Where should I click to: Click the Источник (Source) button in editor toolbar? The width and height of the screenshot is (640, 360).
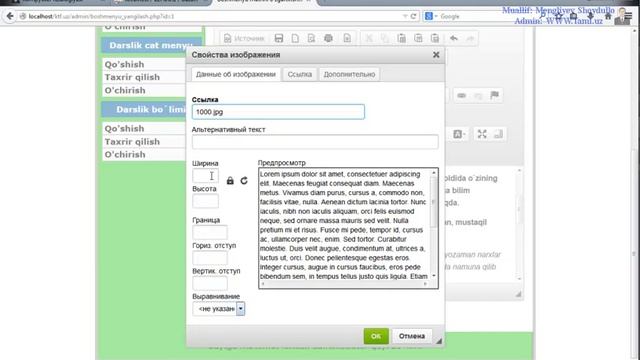(244, 38)
